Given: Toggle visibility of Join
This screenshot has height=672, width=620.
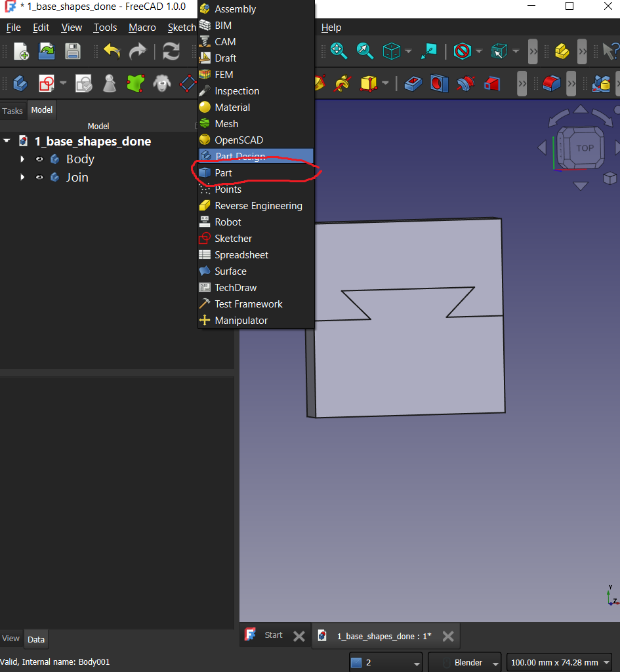Looking at the screenshot, I should click(x=39, y=177).
